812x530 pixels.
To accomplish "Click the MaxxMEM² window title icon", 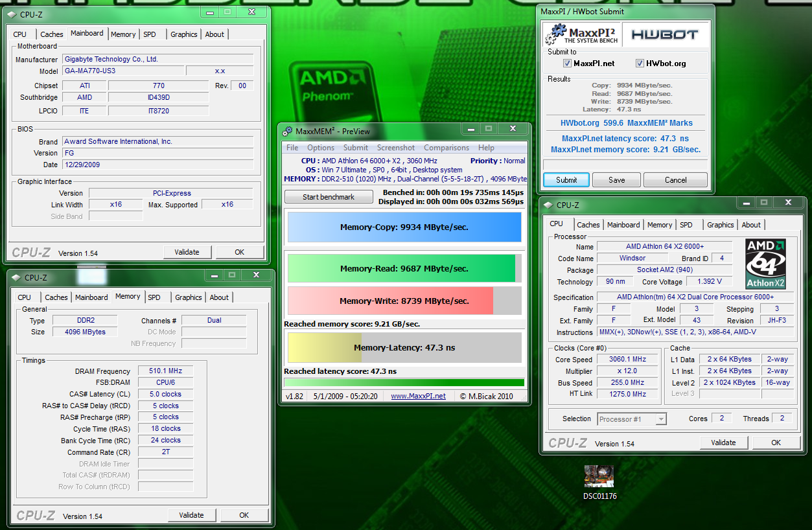I will tap(288, 132).
